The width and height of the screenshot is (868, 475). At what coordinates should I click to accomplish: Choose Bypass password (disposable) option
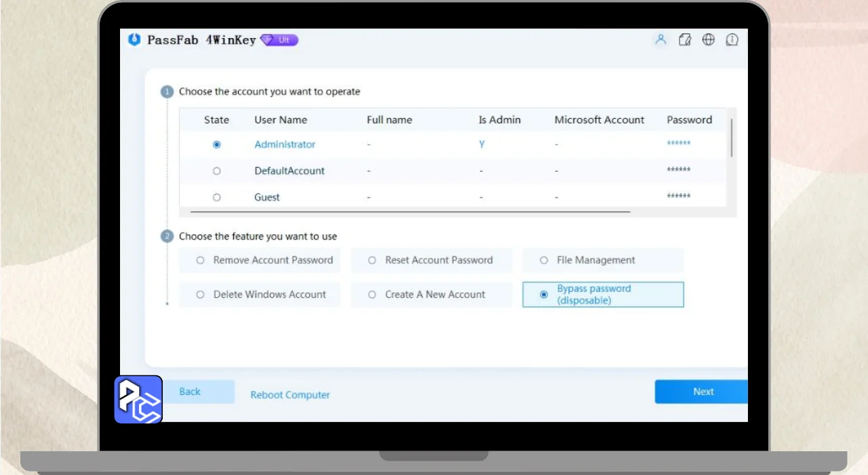603,294
